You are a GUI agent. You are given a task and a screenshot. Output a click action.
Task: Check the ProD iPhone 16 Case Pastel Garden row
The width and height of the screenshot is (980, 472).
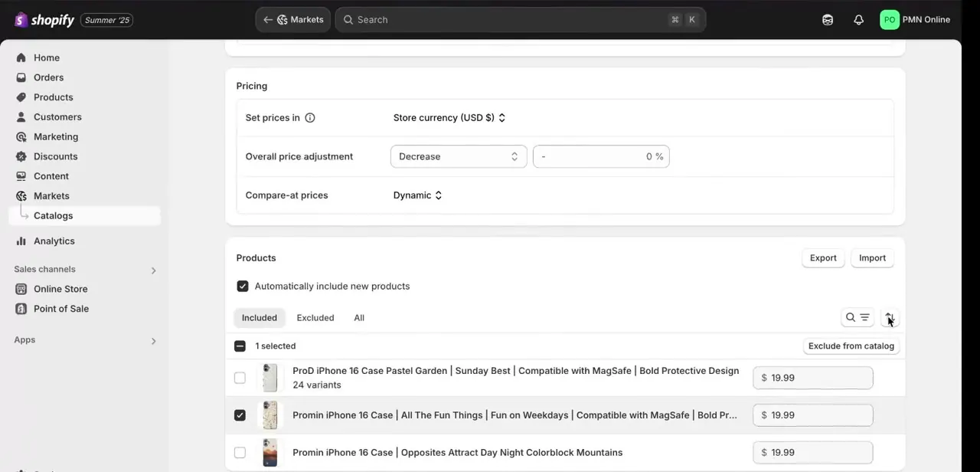tap(240, 378)
